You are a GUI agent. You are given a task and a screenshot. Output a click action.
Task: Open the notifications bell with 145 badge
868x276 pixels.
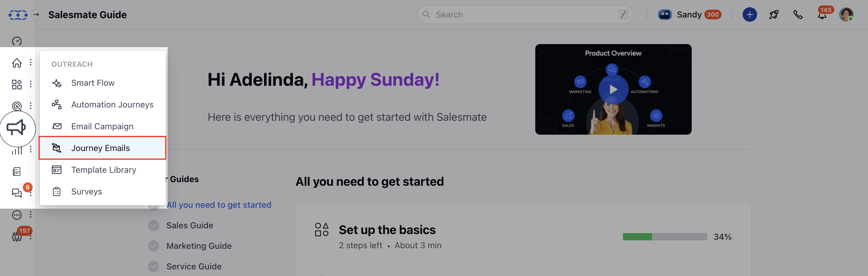click(822, 15)
